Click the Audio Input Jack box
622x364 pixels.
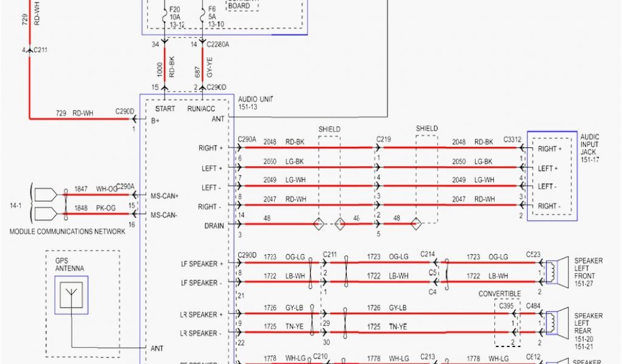[x=552, y=175]
